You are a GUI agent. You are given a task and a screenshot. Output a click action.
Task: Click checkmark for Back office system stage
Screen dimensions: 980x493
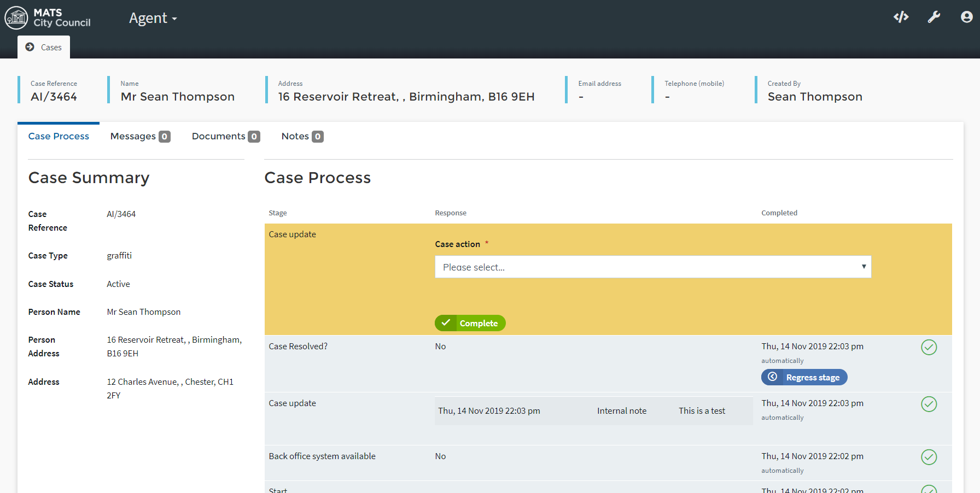(929, 457)
